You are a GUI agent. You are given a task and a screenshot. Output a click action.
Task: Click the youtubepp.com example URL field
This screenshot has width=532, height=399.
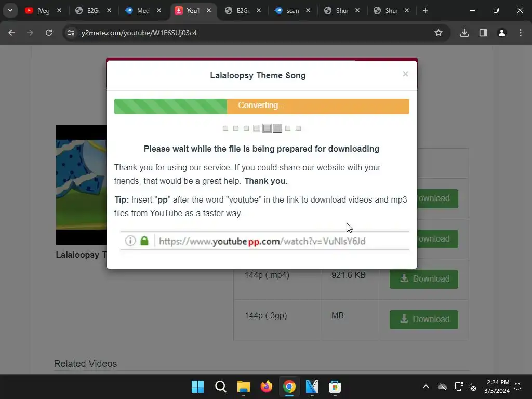264,241
